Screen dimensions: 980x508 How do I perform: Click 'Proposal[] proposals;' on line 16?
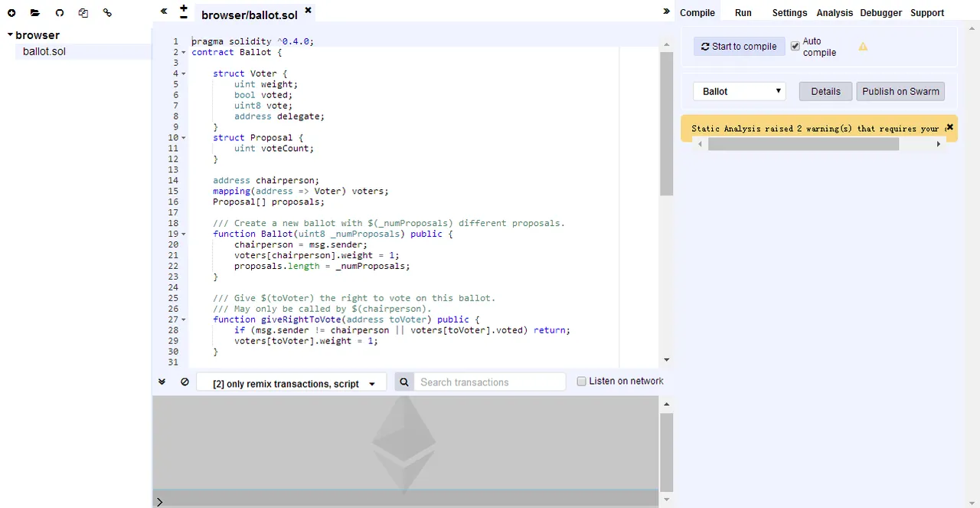pyautogui.click(x=269, y=202)
